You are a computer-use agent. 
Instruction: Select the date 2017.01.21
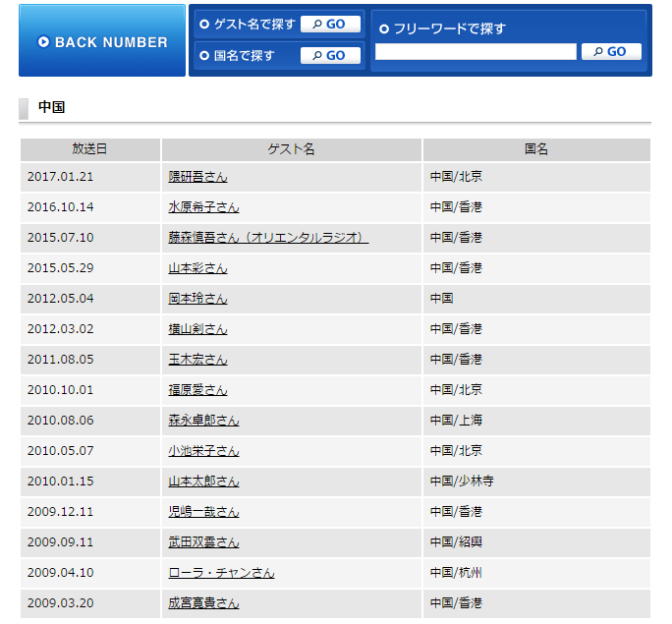click(61, 177)
